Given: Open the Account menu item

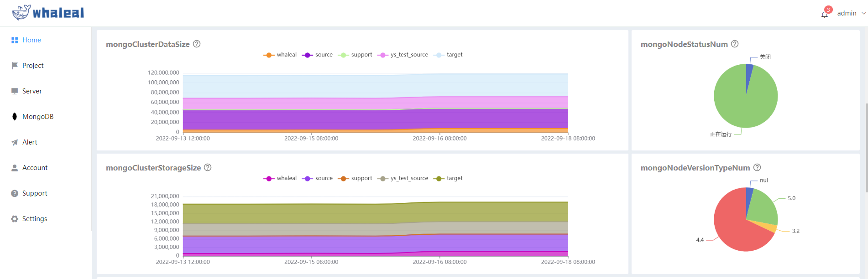Looking at the screenshot, I should 46,168.
